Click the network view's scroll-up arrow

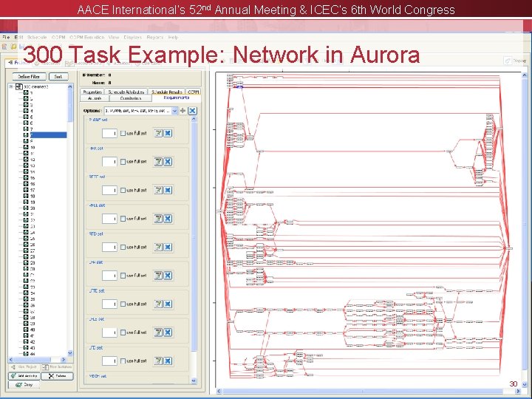525,75
